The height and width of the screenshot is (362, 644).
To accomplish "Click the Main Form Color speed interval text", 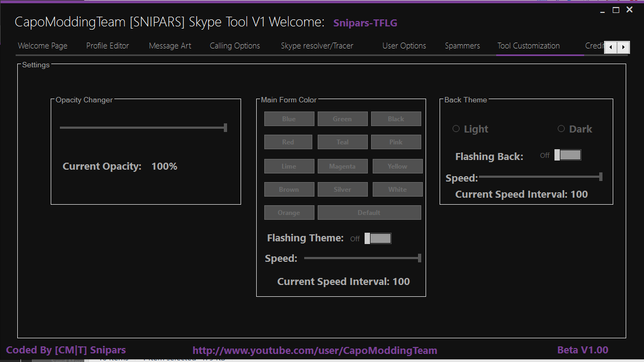I will (x=344, y=282).
